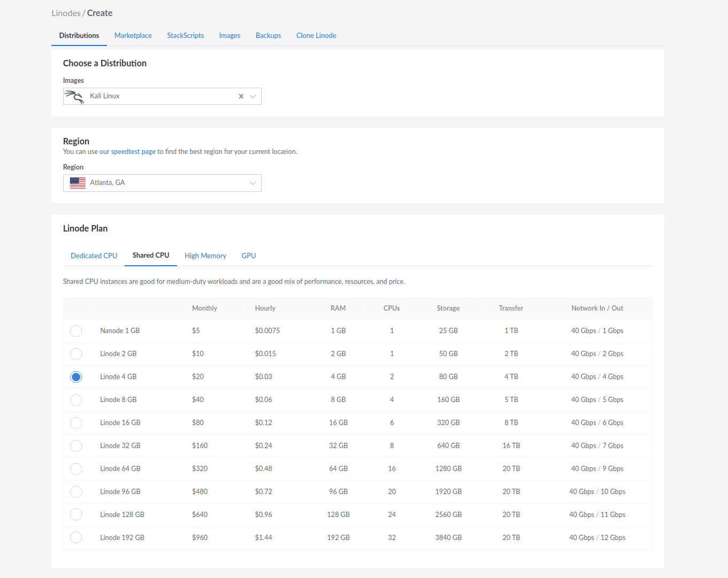Clear the selected Kali Linux image
Viewport: 728px width, 578px height.
coord(241,97)
